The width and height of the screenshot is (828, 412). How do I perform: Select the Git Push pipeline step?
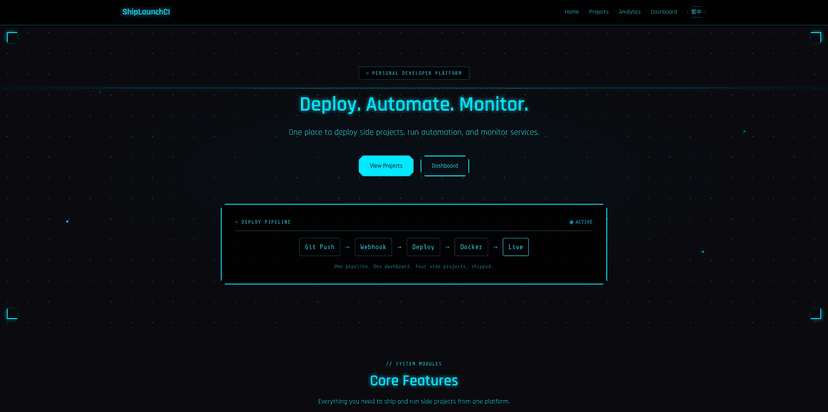pyautogui.click(x=319, y=247)
